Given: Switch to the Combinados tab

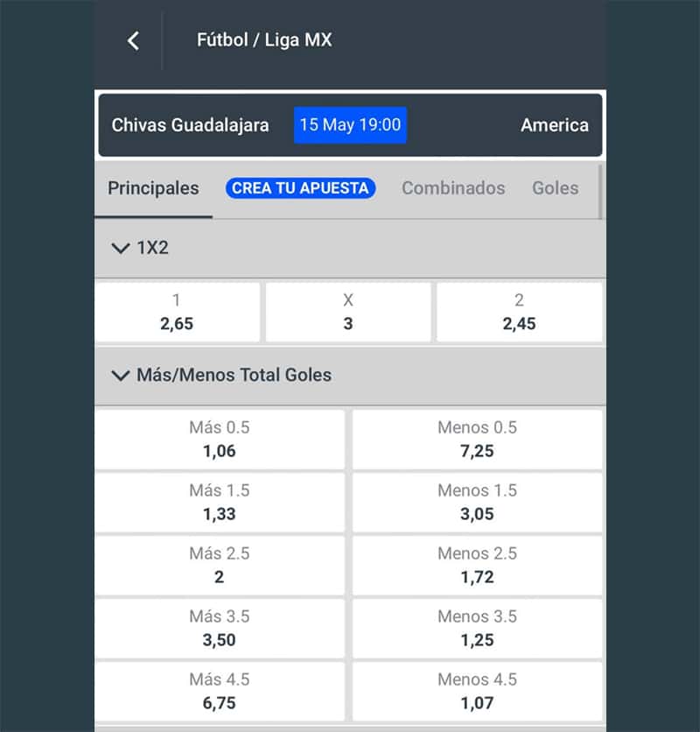Looking at the screenshot, I should pyautogui.click(x=453, y=188).
